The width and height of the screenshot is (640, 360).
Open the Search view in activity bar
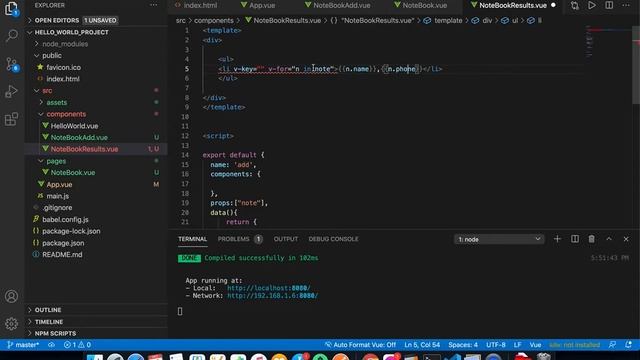[11, 36]
